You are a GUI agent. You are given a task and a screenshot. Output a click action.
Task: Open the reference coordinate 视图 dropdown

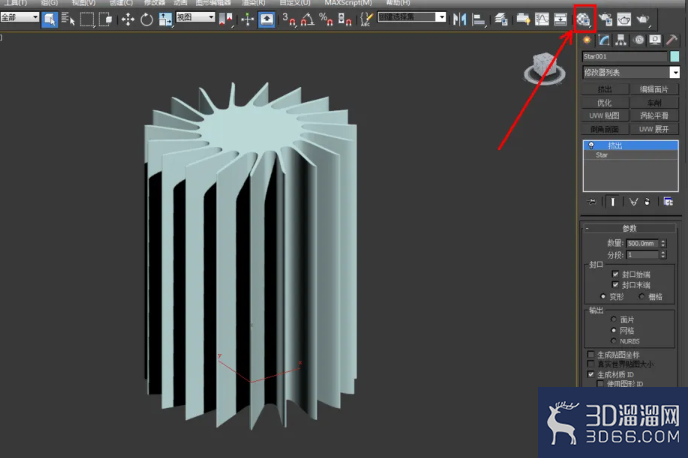196,17
